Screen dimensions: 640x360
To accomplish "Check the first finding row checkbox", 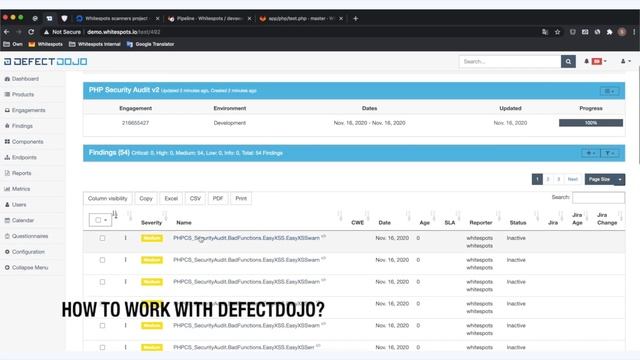I will (x=102, y=238).
